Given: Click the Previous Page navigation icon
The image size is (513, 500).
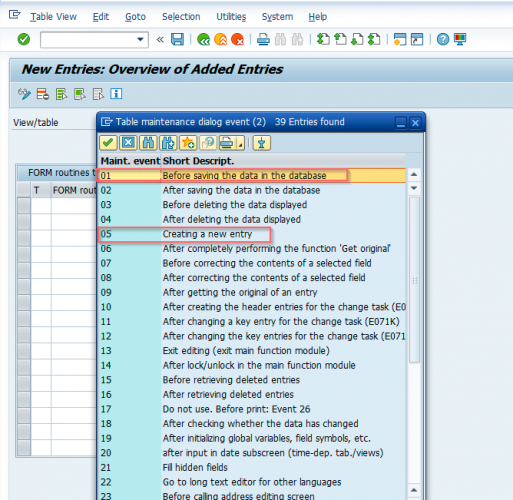Looking at the screenshot, I should (340, 39).
